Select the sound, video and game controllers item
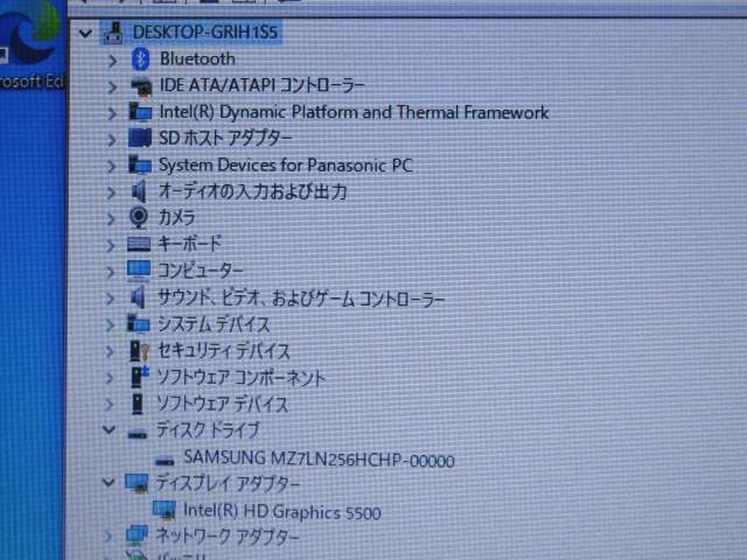The image size is (747, 560). [x=301, y=298]
